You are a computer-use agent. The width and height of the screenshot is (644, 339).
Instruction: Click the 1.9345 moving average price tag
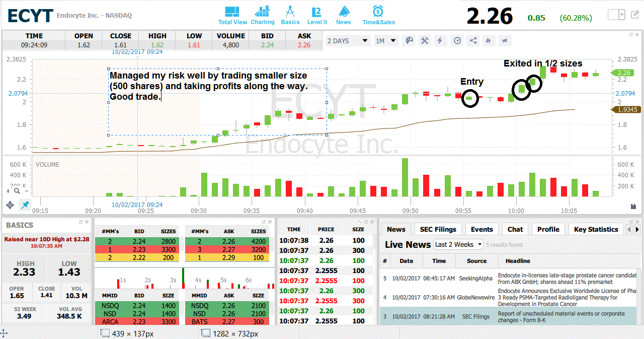coord(627,109)
